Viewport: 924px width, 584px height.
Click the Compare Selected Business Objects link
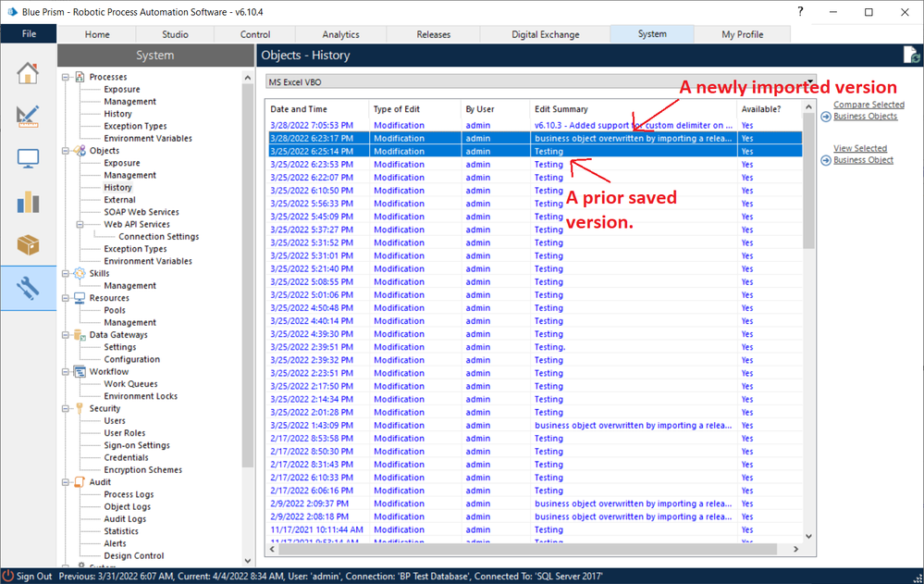click(x=868, y=111)
